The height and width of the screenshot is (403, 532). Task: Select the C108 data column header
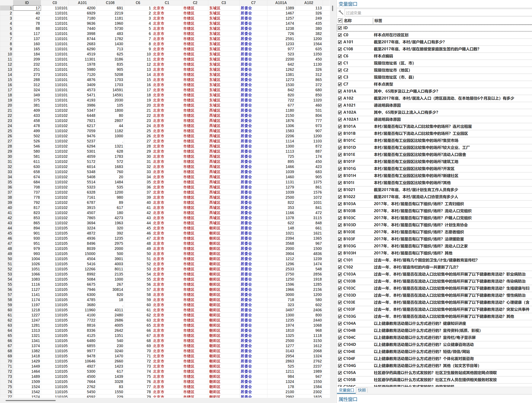pyautogui.click(x=110, y=3)
